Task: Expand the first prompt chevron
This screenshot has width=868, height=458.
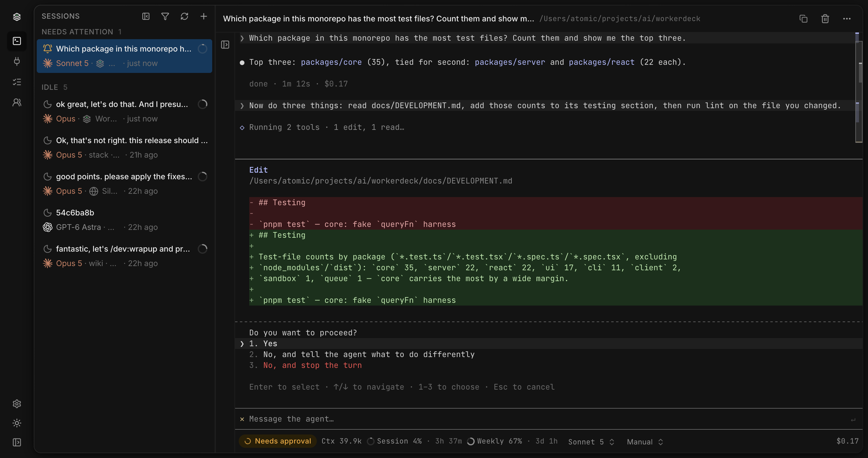Action: tap(242, 38)
